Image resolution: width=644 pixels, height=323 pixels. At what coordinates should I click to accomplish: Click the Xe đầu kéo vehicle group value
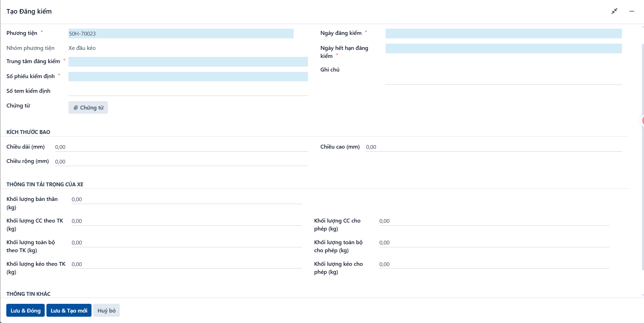click(82, 48)
